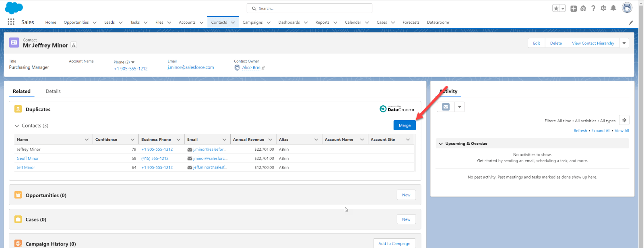The height and width of the screenshot is (248, 644).
Task: Click the Cases related list icon
Action: 18,219
